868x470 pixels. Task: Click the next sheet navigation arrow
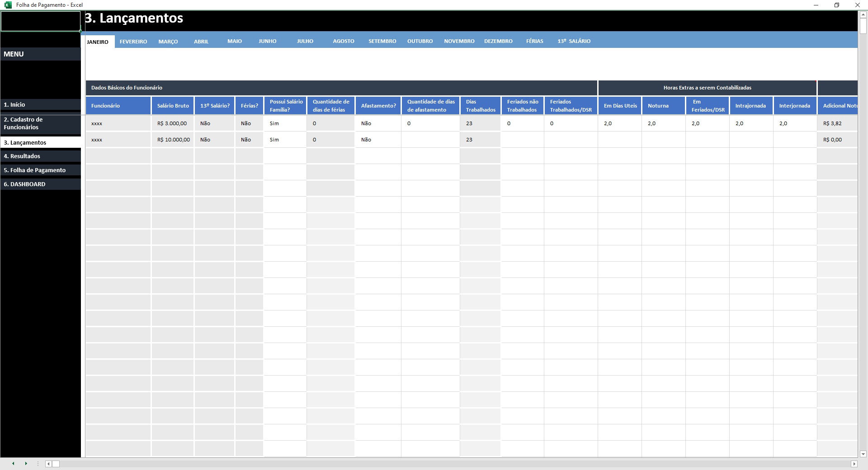coord(26,464)
